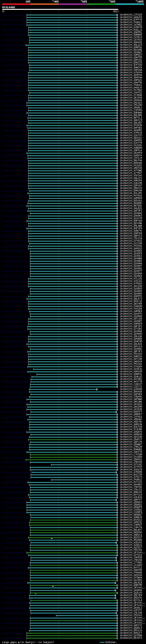
Task: Open UniRef100_C5DK50 hit
Action: pos(131,397)
